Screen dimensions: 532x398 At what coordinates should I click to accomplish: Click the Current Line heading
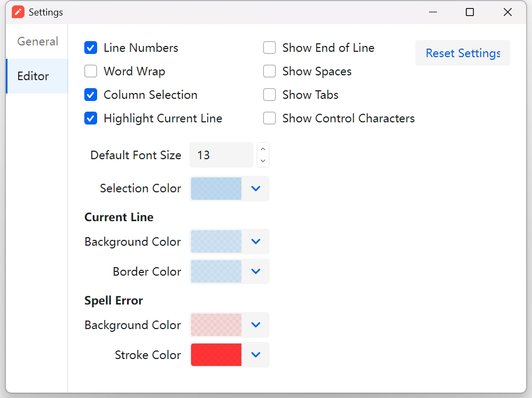tap(119, 217)
